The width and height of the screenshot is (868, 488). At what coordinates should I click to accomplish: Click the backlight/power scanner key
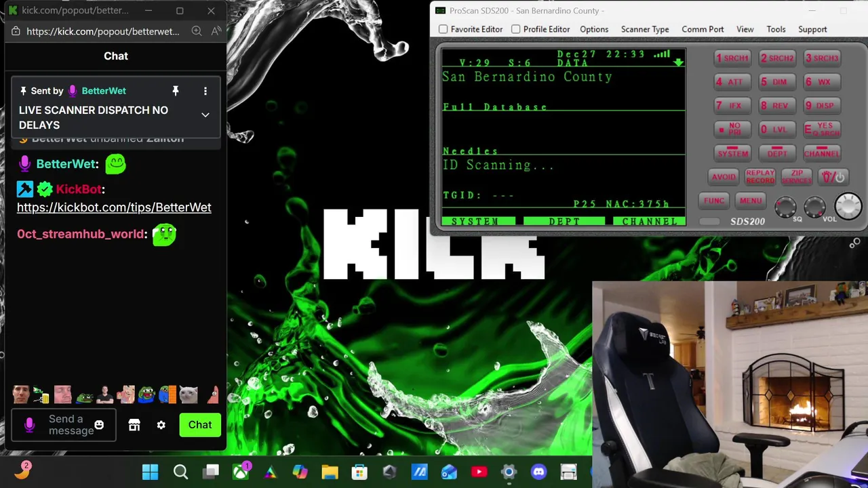[x=833, y=177]
